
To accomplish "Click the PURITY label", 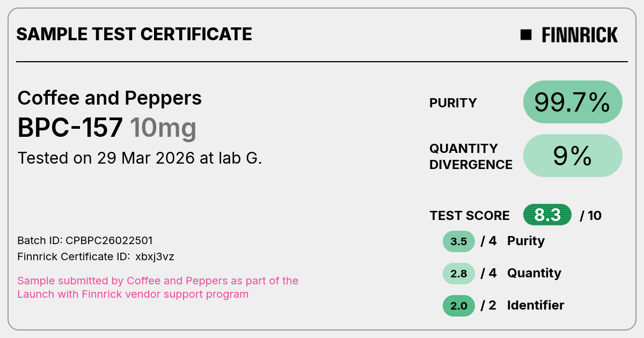I will [453, 103].
